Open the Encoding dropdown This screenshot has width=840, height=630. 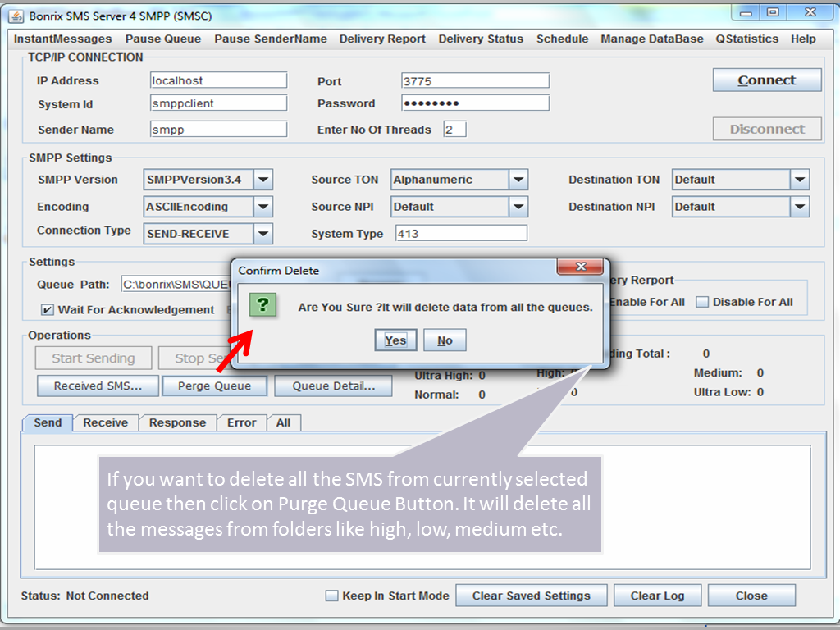263,206
